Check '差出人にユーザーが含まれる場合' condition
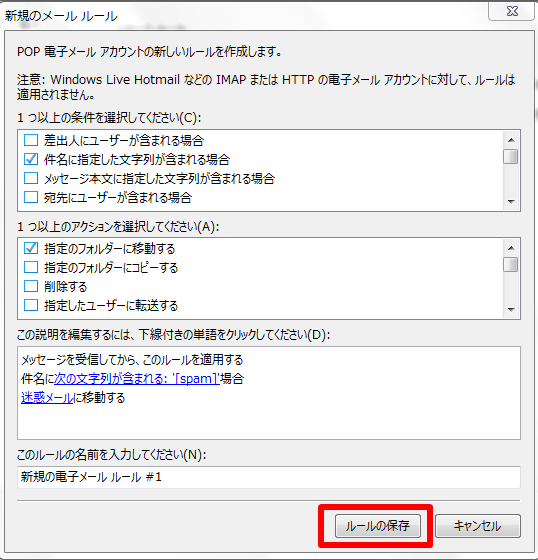 point(31,140)
